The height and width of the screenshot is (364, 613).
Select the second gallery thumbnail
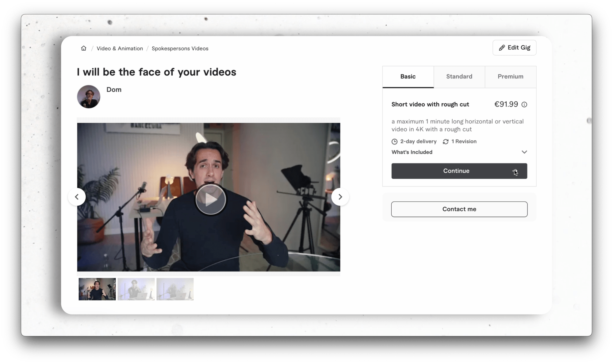pyautogui.click(x=136, y=289)
